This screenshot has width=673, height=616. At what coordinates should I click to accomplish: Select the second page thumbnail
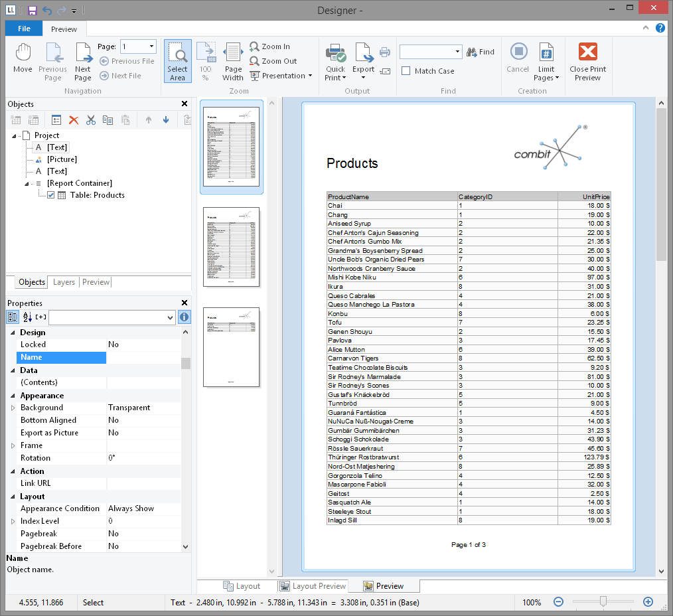pos(231,247)
